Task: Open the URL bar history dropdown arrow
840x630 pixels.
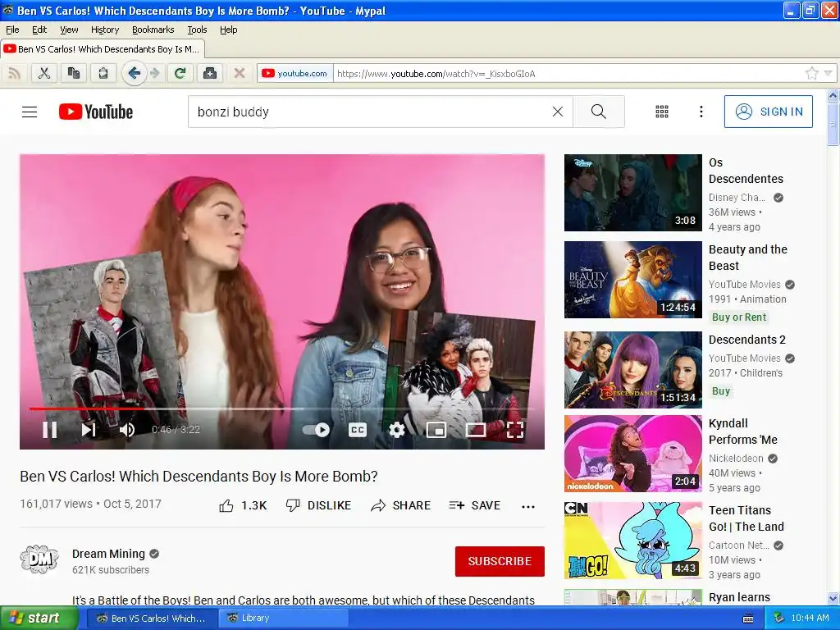Action: [829, 73]
